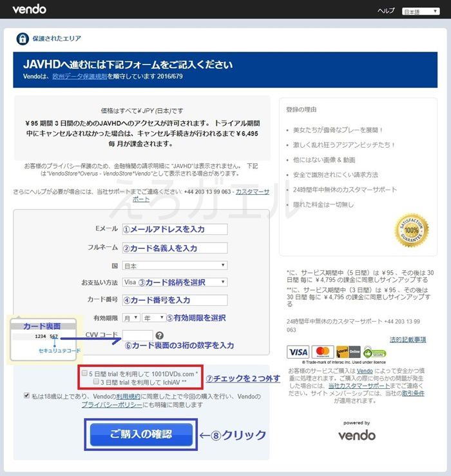Screen dimensions: 451x476
Task: Click the Visa card logo
Action: [298, 352]
